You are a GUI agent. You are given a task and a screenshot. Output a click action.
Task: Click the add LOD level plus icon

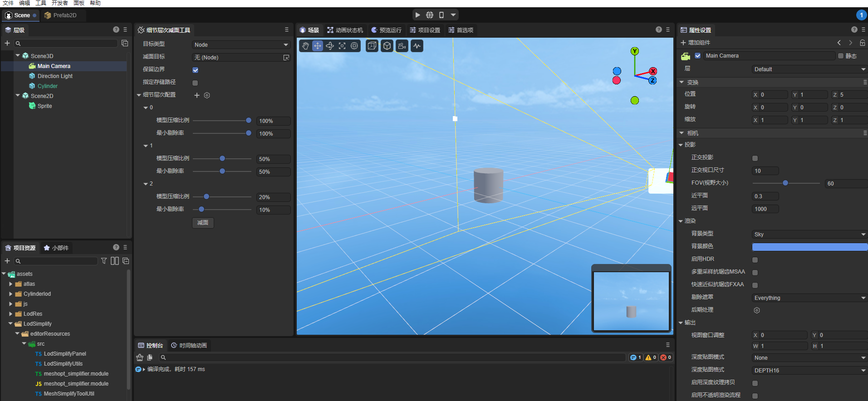(x=197, y=95)
